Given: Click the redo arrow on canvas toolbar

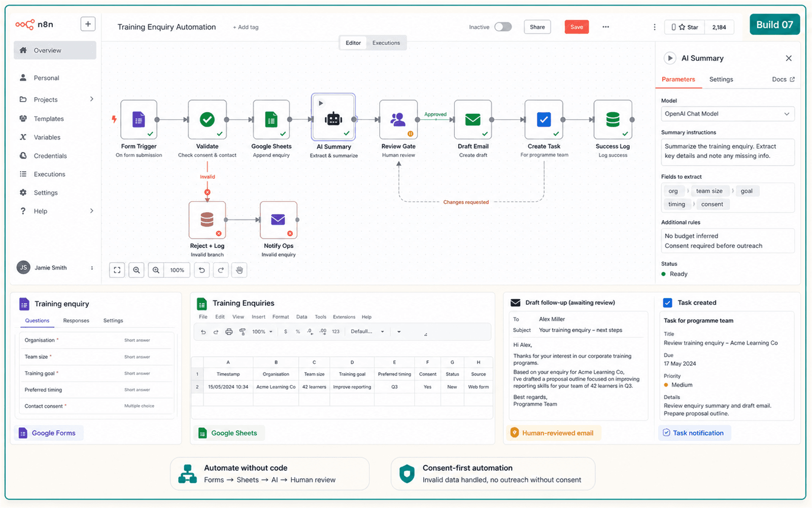Looking at the screenshot, I should pyautogui.click(x=221, y=270).
